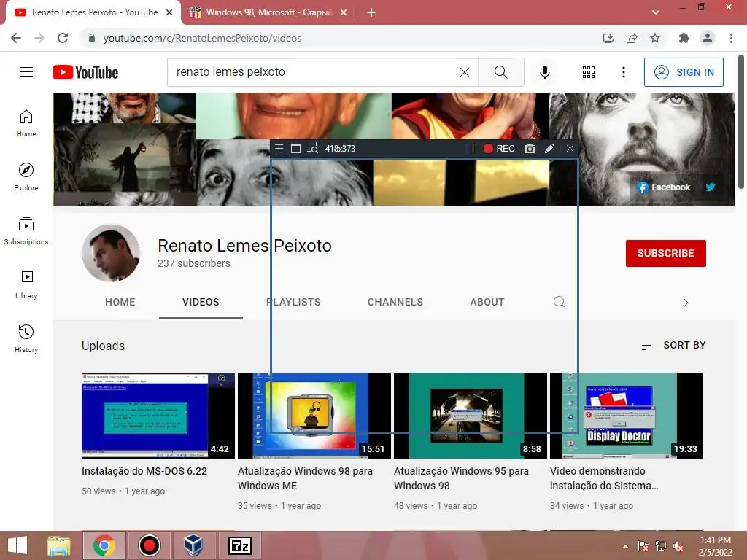Viewport: 747px width, 560px height.
Task: Click the magnifier search button
Action: pyautogui.click(x=500, y=72)
